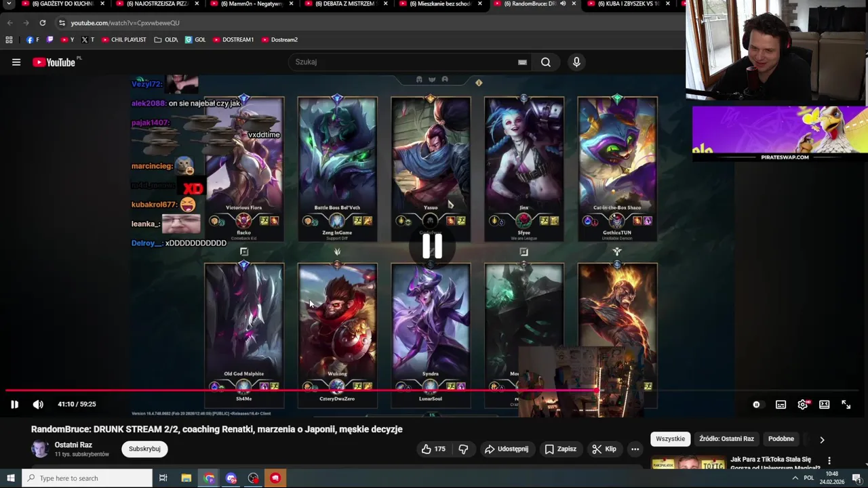868x488 pixels.
Task: Pause the video with the player button
Action: click(x=14, y=405)
